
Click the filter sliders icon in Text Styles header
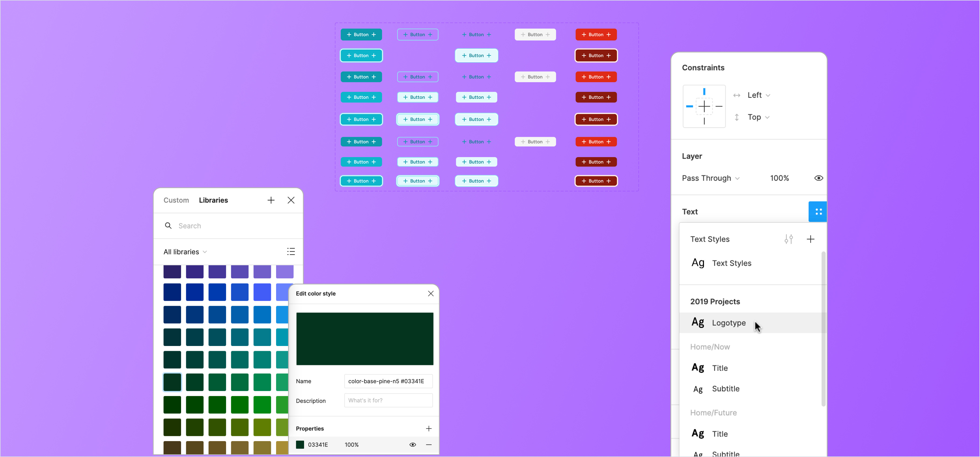pyautogui.click(x=789, y=239)
